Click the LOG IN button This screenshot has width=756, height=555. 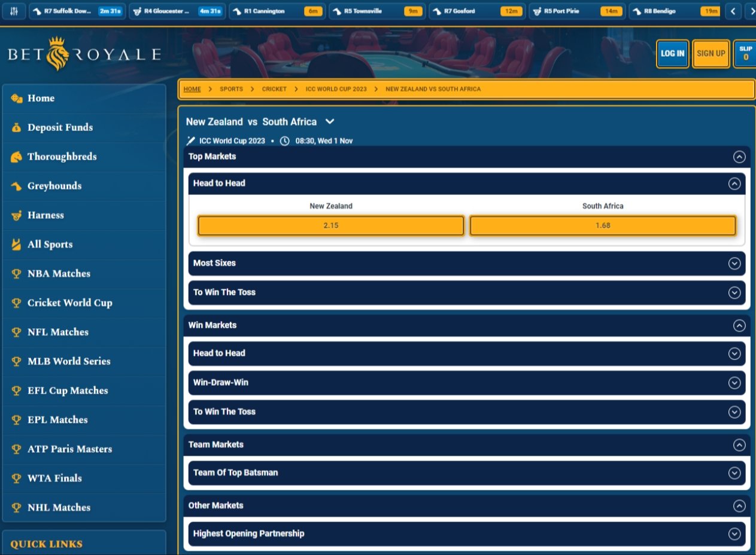point(673,54)
